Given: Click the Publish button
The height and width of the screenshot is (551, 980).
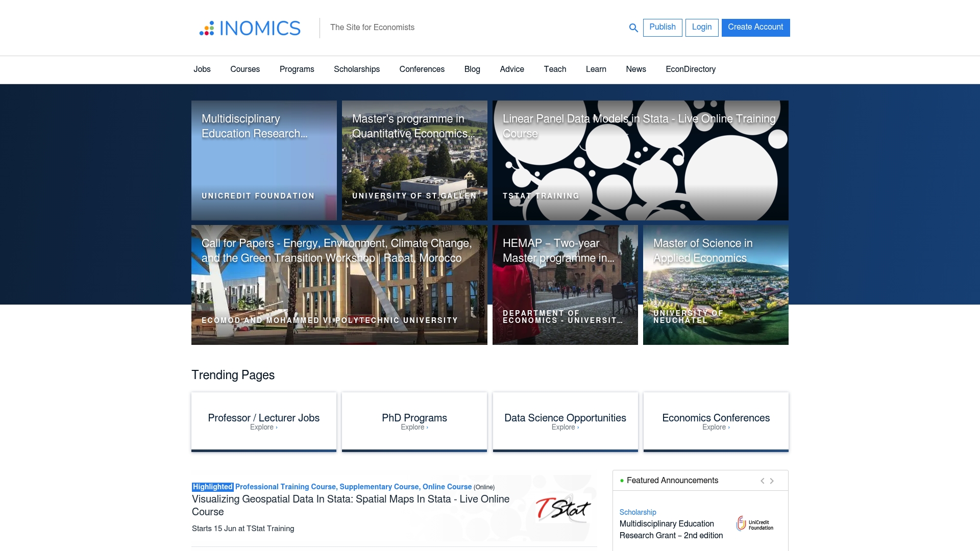Looking at the screenshot, I should point(663,28).
